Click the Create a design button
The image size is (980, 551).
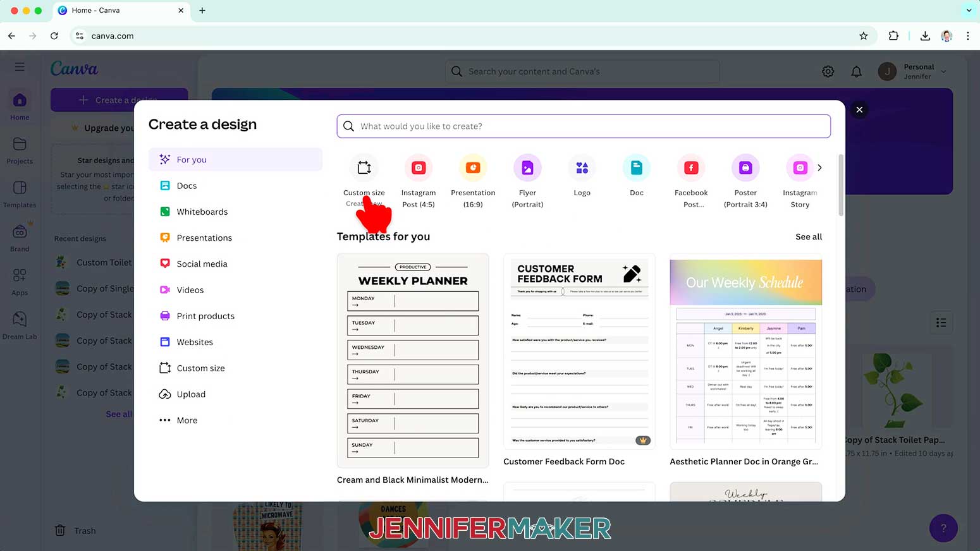coord(119,100)
